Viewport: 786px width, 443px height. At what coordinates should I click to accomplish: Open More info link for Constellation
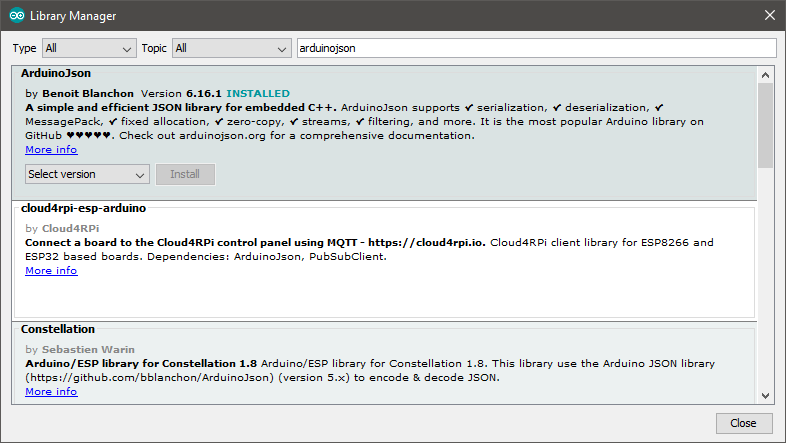click(x=51, y=391)
